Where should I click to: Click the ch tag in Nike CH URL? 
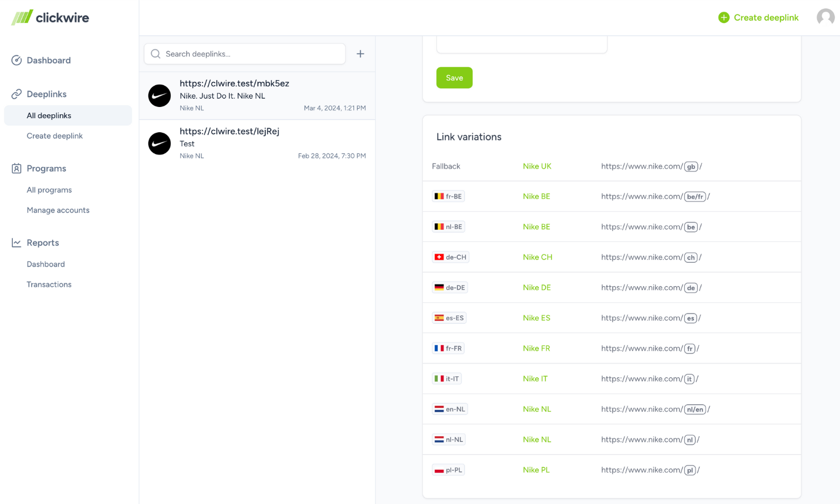point(691,258)
